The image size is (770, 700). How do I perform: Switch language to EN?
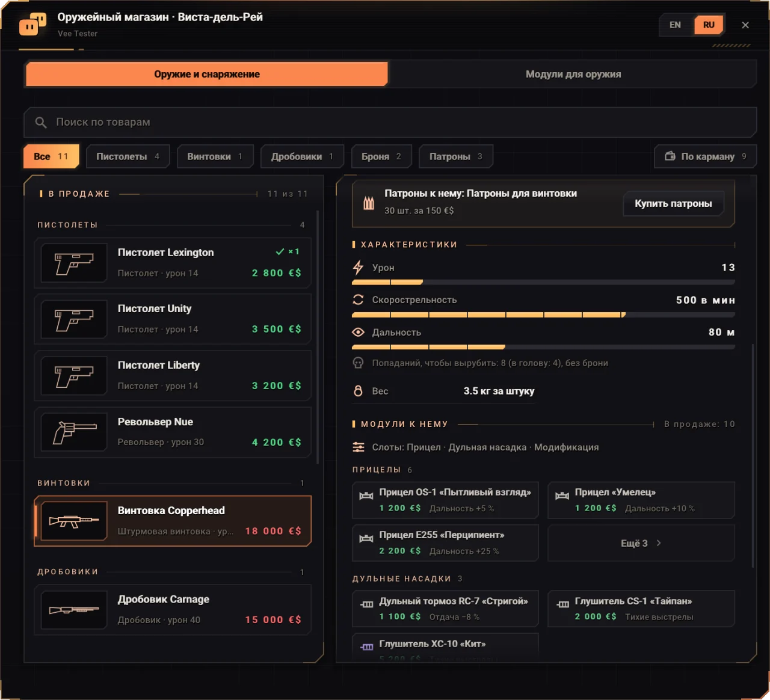tap(676, 25)
